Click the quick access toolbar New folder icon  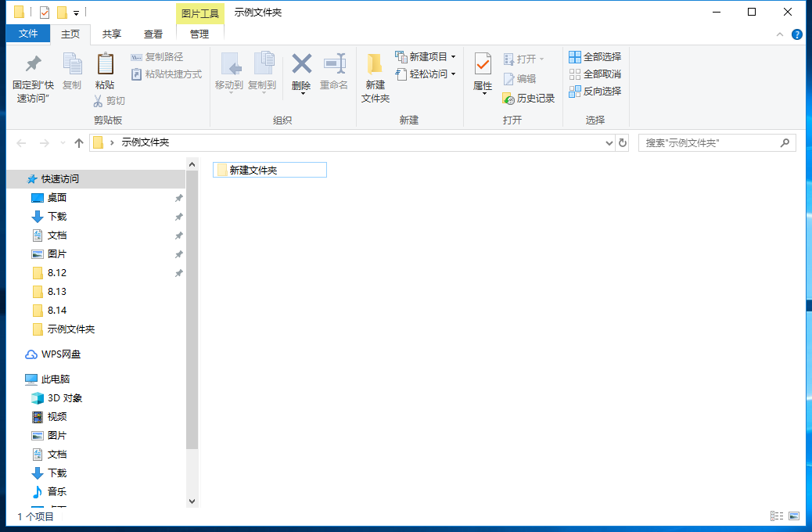pos(62,12)
